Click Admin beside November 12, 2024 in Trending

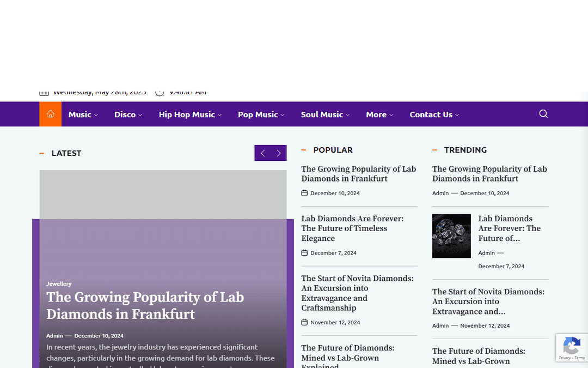440,325
